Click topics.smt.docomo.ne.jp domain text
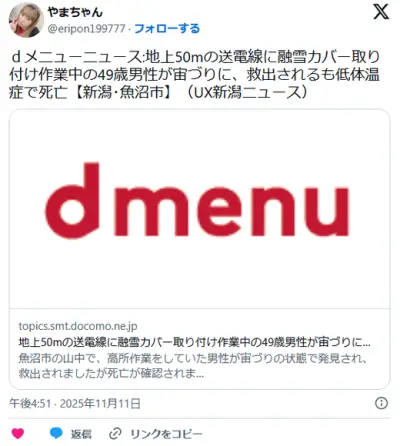 [x=78, y=326]
